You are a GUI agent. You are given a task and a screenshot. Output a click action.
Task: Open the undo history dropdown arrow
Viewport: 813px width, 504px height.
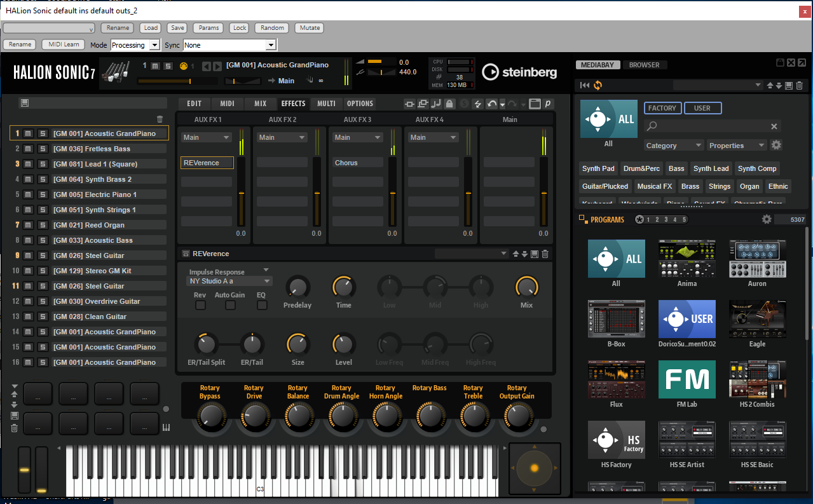pyautogui.click(x=503, y=104)
